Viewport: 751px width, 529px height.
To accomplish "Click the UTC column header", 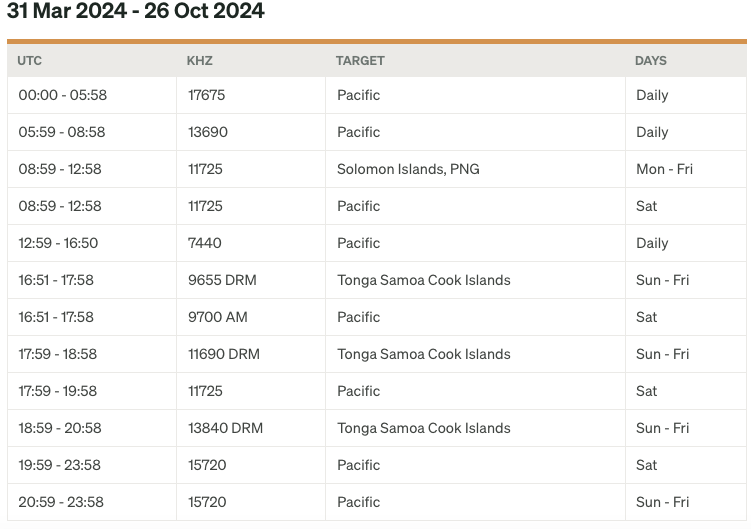I will tap(30, 60).
